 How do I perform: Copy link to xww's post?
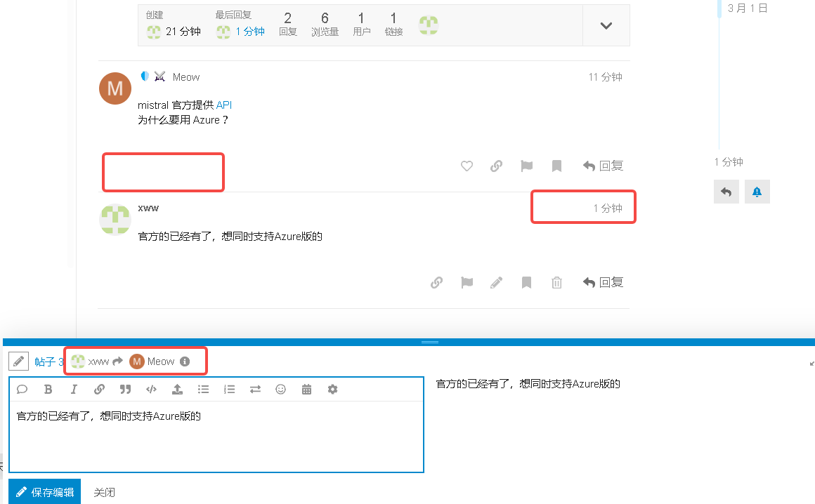click(436, 282)
